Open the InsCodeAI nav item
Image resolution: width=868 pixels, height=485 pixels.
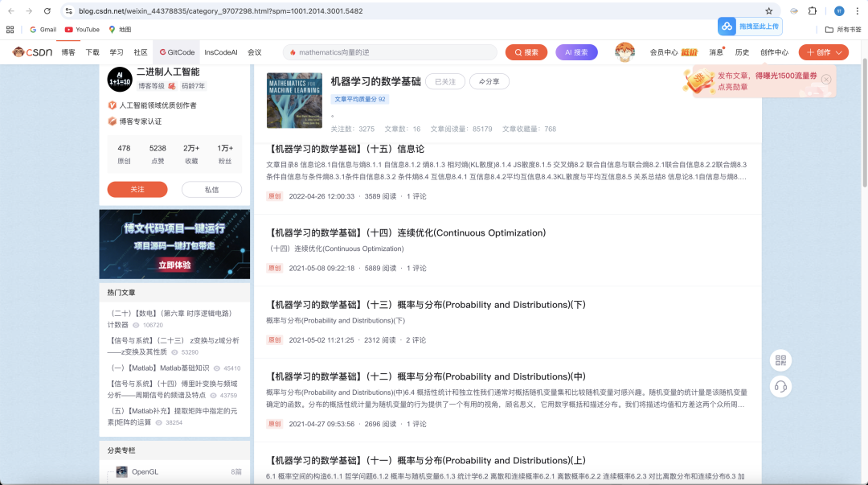[x=221, y=52]
